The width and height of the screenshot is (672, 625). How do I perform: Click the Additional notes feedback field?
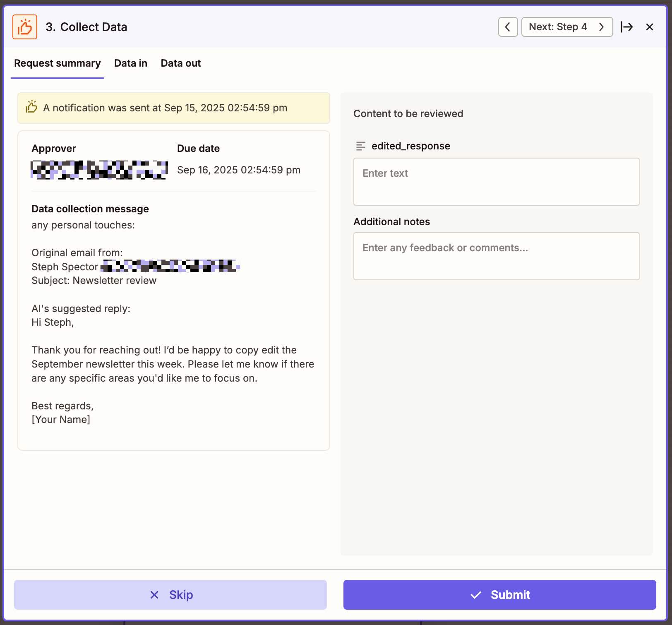pyautogui.click(x=496, y=256)
